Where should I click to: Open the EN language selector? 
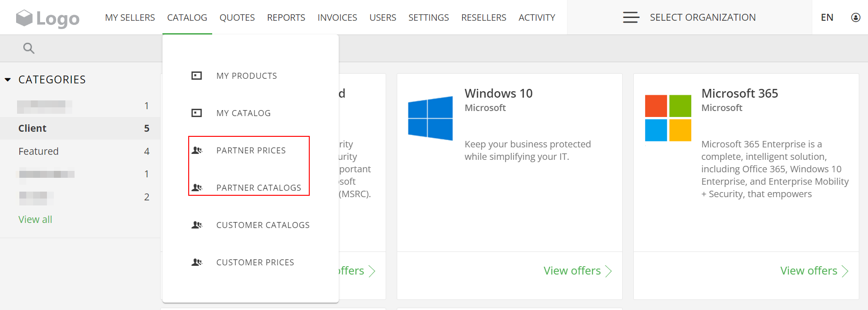[827, 18]
